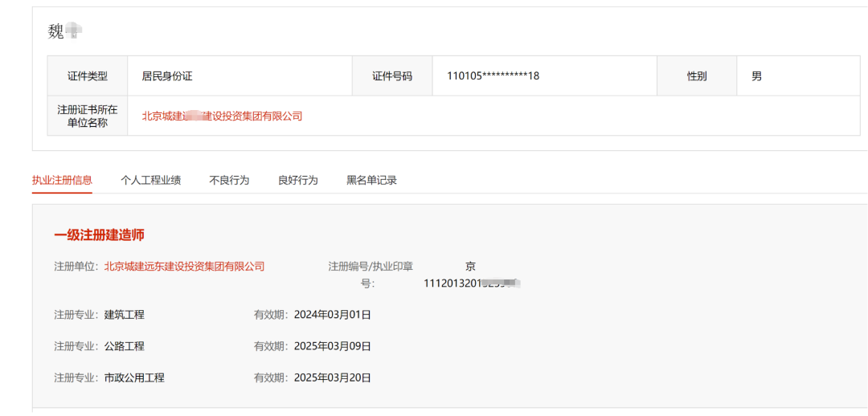Open the 黑名单记录 tab
The image size is (868, 416).
pyautogui.click(x=371, y=181)
